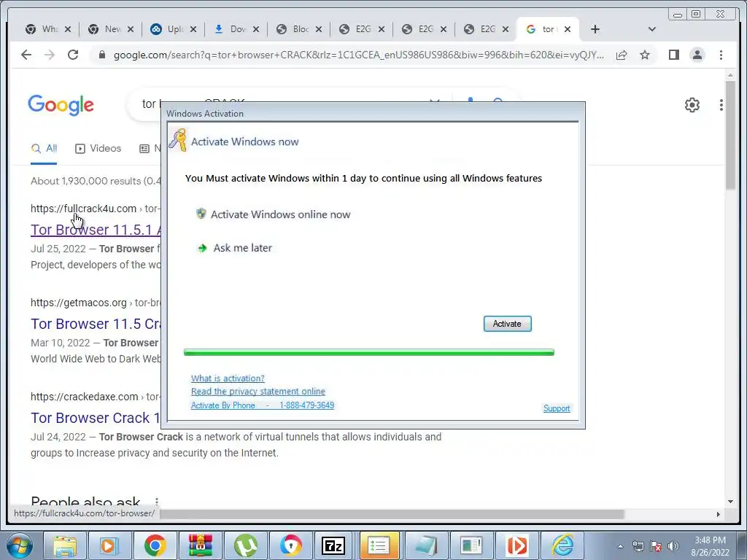Click 'Activate By Phone' number link

263,405
